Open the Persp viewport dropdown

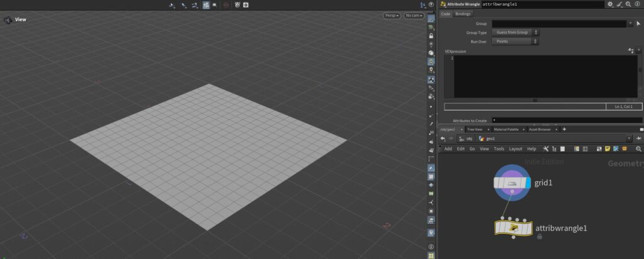392,16
